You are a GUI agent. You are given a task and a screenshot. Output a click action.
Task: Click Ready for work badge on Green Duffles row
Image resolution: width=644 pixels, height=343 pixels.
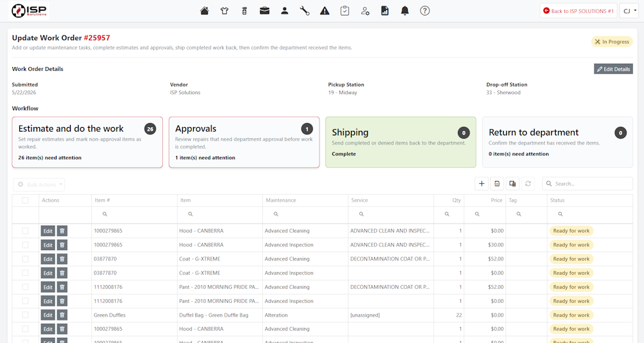point(571,315)
